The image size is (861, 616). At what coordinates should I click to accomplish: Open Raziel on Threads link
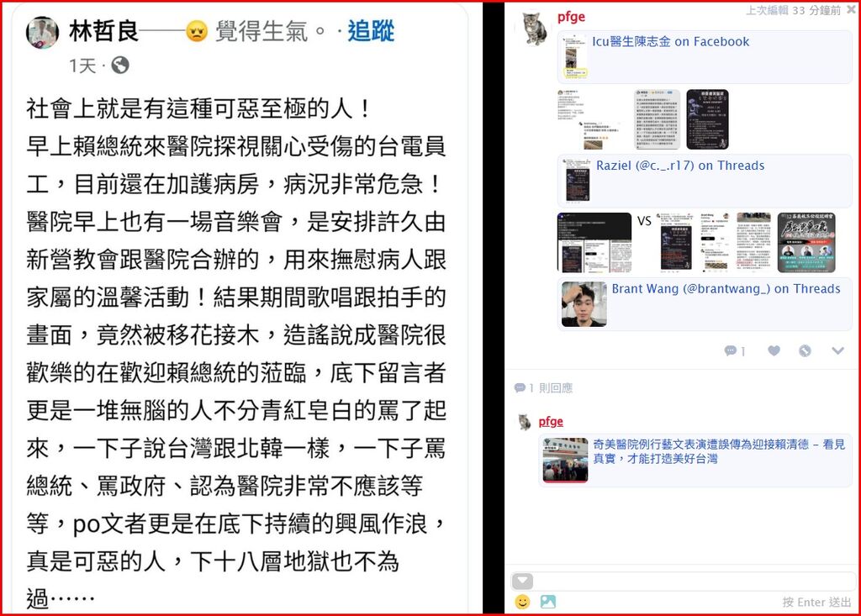pos(680,166)
